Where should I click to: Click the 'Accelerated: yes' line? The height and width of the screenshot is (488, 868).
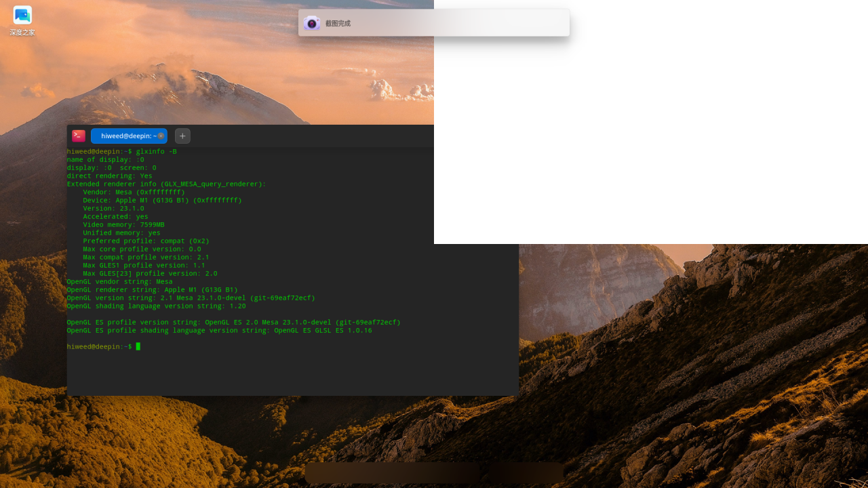pyautogui.click(x=116, y=217)
